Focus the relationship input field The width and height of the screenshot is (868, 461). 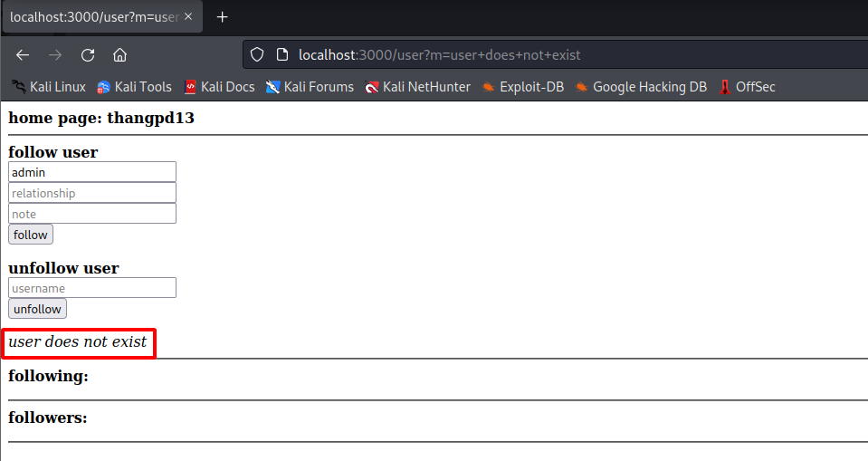click(x=92, y=193)
